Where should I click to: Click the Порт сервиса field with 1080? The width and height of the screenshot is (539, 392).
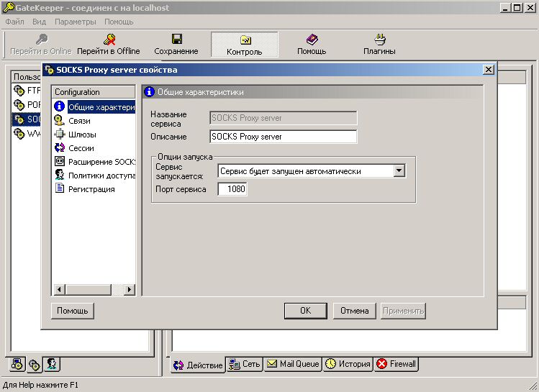click(232, 189)
